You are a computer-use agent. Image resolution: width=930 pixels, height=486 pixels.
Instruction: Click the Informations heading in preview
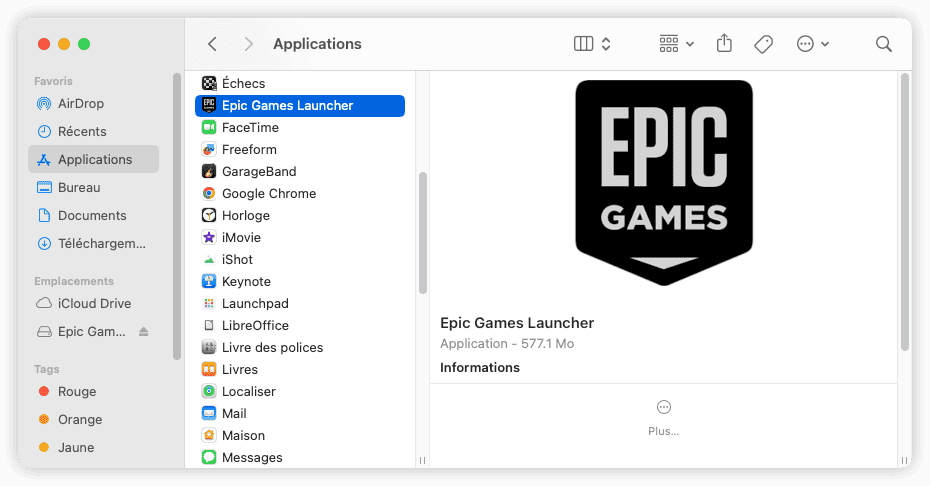coord(480,368)
